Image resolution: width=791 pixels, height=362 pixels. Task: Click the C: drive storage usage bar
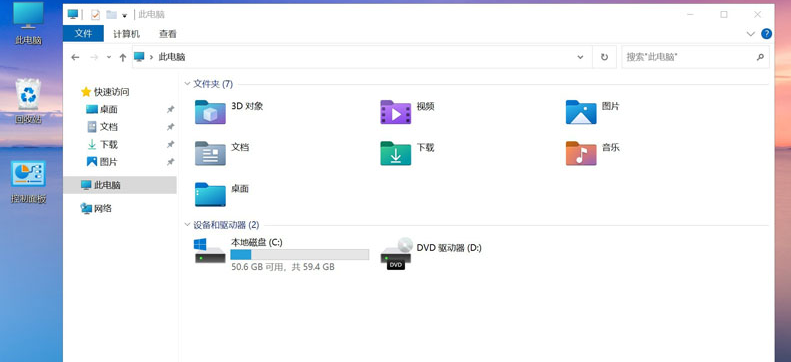[300, 255]
